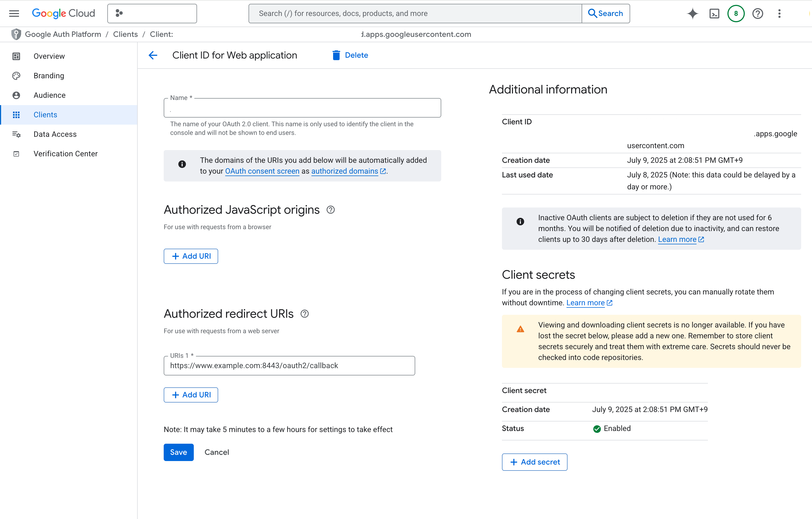Screen dimensions: 812x519
Task: Click help icon beside redirect URIs
Action: tap(305, 314)
